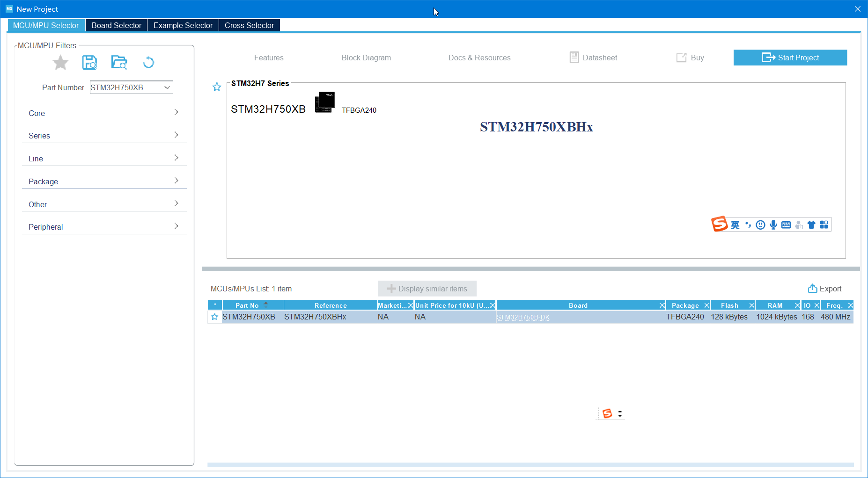Sort list by Part No column

coord(253,305)
